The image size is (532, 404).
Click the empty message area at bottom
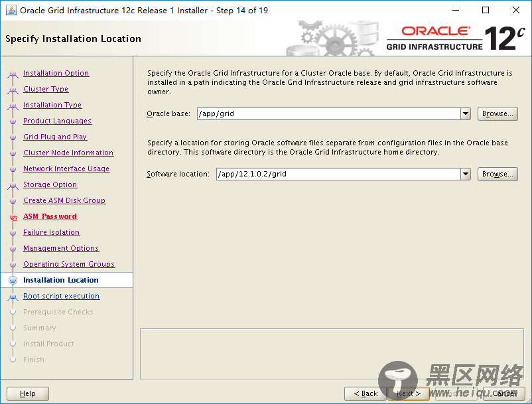click(x=332, y=354)
